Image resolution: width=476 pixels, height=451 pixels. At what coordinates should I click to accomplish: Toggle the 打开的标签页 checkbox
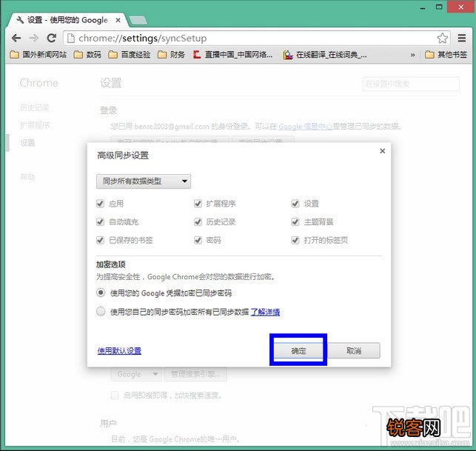295,240
